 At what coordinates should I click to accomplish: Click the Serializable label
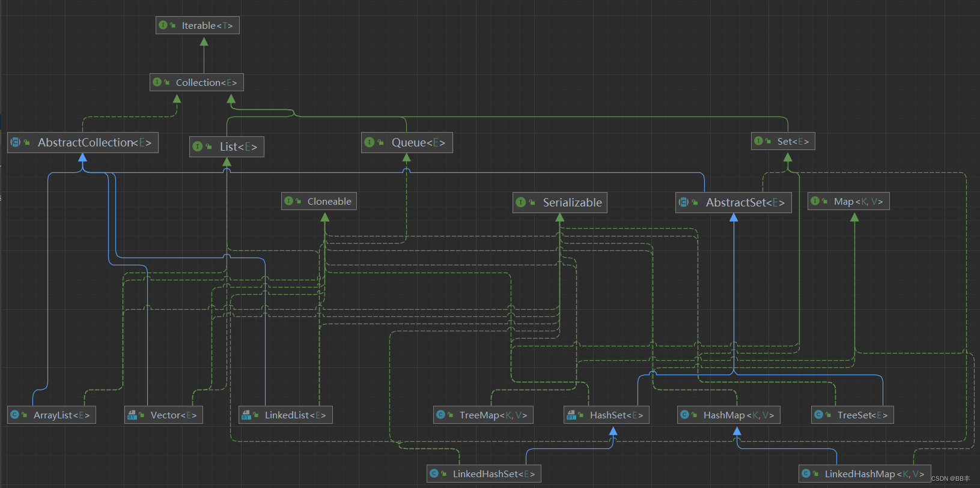tap(572, 202)
